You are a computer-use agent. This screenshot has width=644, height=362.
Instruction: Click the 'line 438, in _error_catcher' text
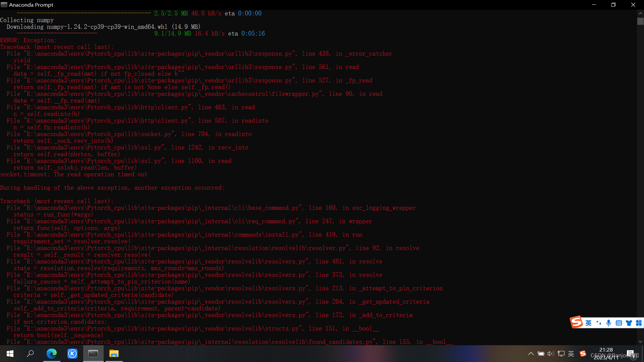pos(347,54)
